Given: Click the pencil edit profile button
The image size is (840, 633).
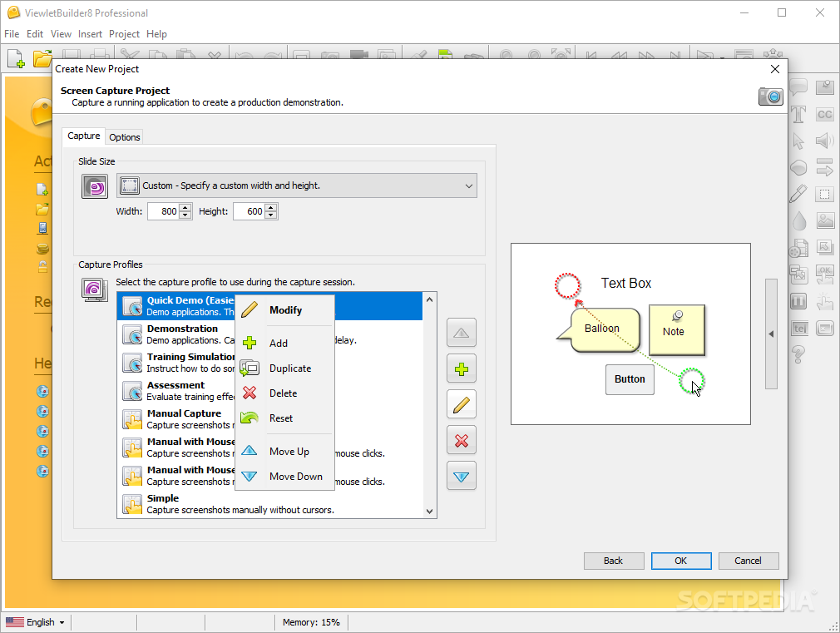Looking at the screenshot, I should [x=462, y=404].
